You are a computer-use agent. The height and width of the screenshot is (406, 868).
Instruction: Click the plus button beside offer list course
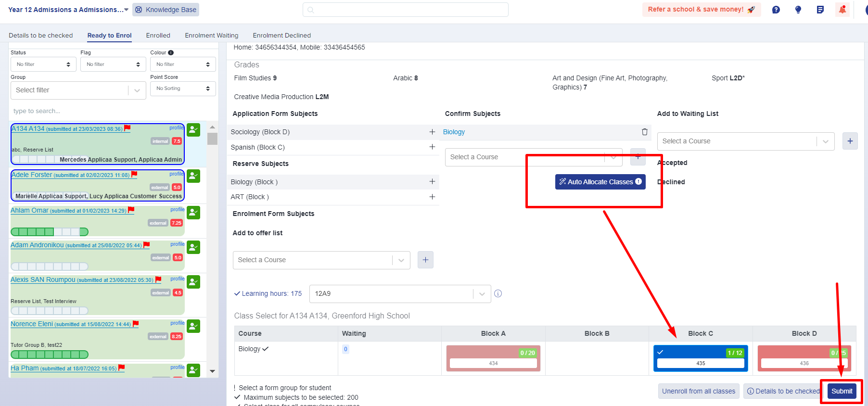[425, 260]
